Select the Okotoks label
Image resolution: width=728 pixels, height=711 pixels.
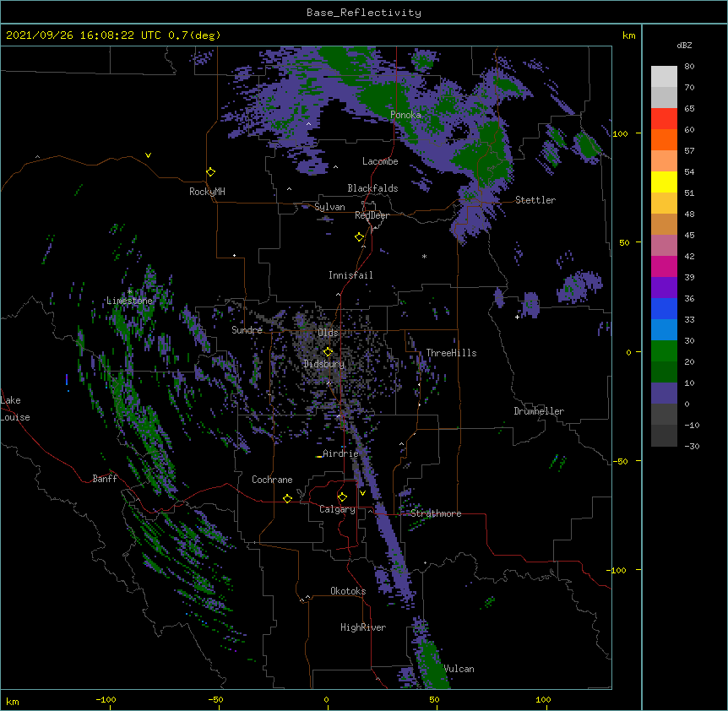point(348,591)
